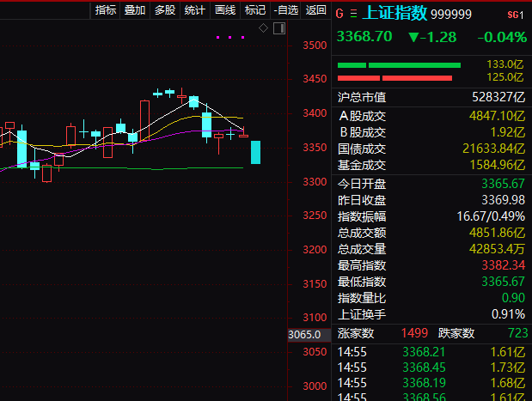Open the 标记 marker option
The image size is (532, 401).
(x=255, y=10)
